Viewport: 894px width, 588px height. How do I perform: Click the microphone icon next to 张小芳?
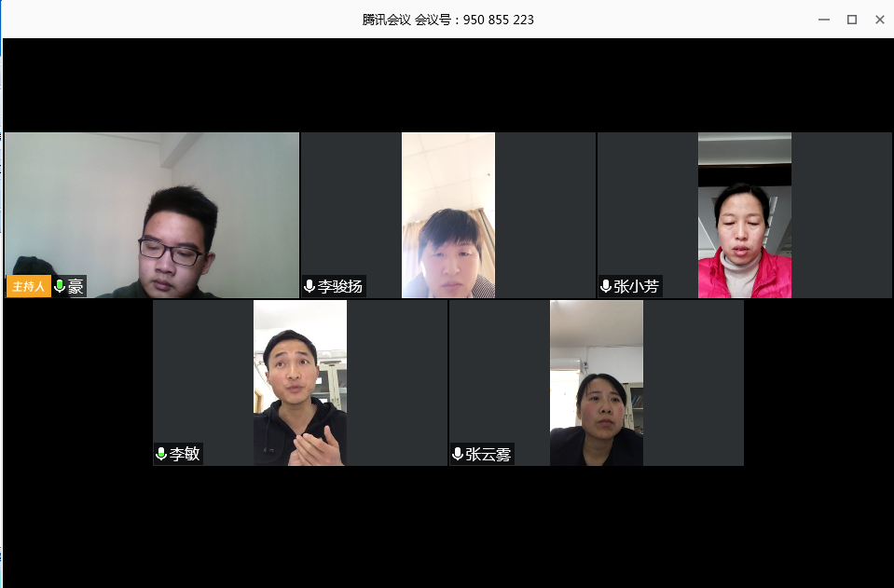tap(606, 286)
